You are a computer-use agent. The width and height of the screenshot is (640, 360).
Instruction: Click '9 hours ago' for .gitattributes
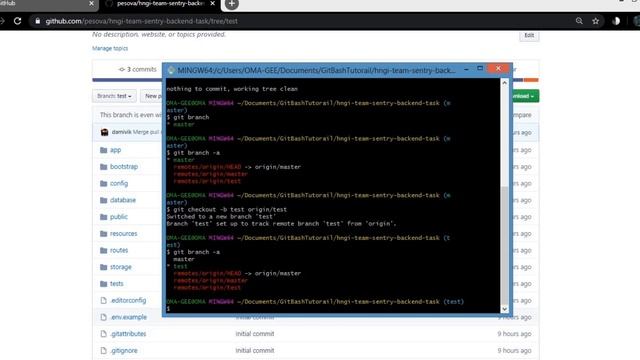[x=514, y=334]
